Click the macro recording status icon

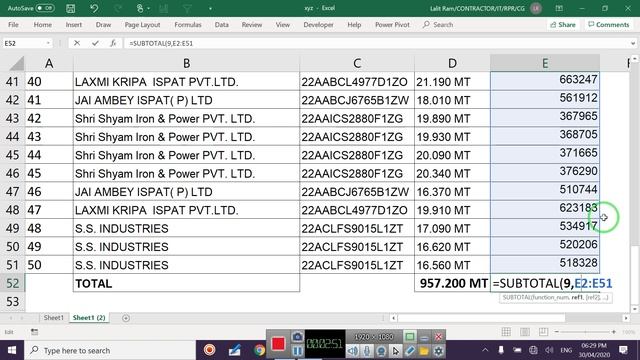pos(35,332)
